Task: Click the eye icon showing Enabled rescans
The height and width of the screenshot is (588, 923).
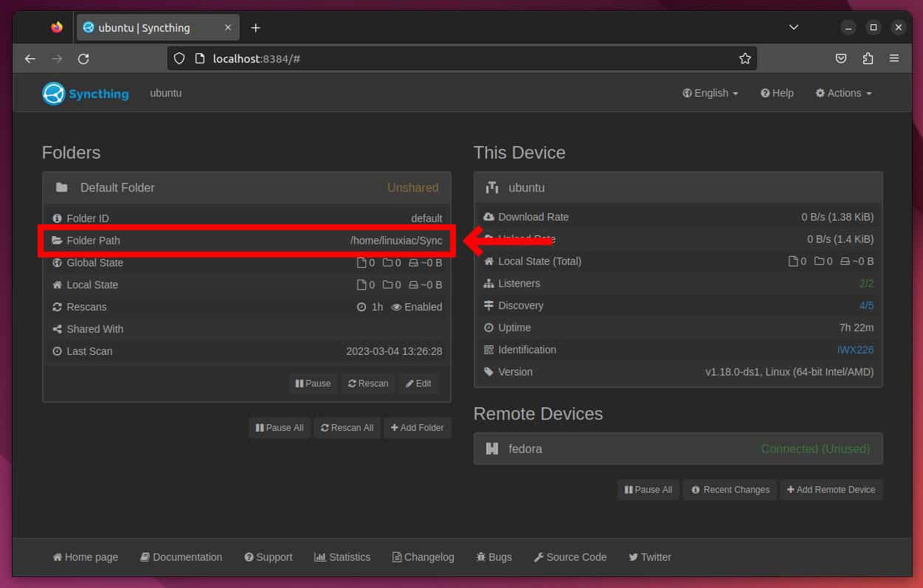Action: pos(396,307)
